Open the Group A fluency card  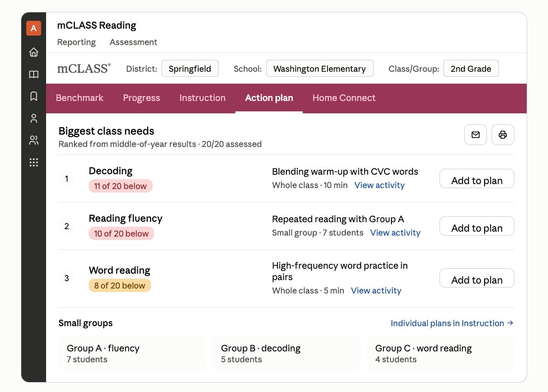click(132, 353)
